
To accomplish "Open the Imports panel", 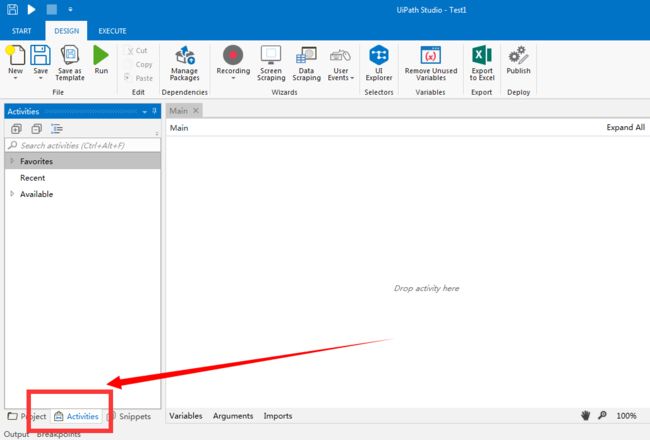I will pyautogui.click(x=278, y=416).
